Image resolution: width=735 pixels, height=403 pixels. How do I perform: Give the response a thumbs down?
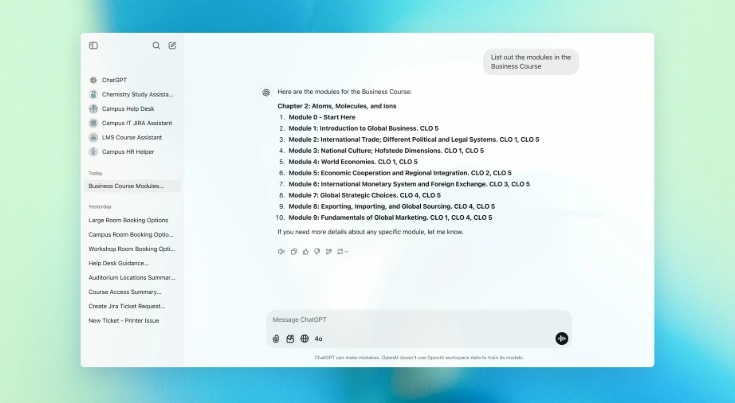tap(317, 252)
